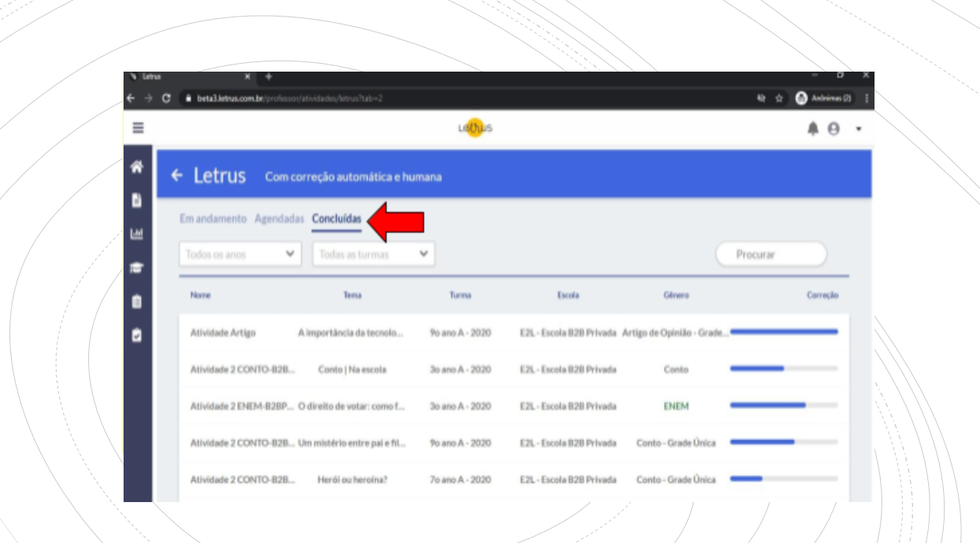
Task: View site info via the lock icon
Action: pyautogui.click(x=187, y=98)
